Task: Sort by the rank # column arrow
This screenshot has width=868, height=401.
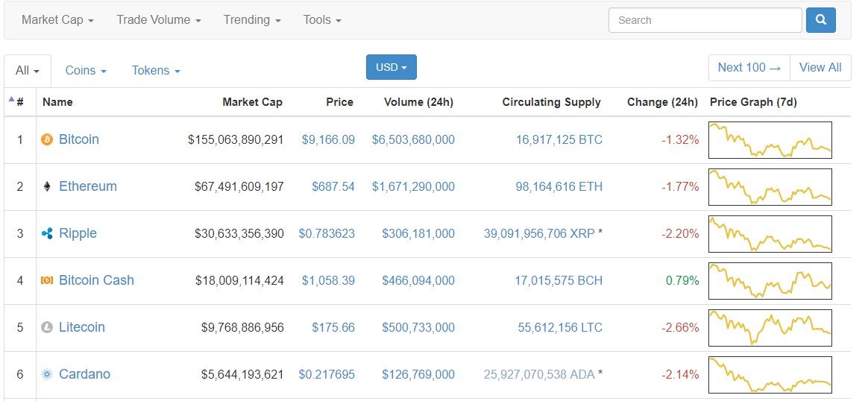Action: pos(11,100)
